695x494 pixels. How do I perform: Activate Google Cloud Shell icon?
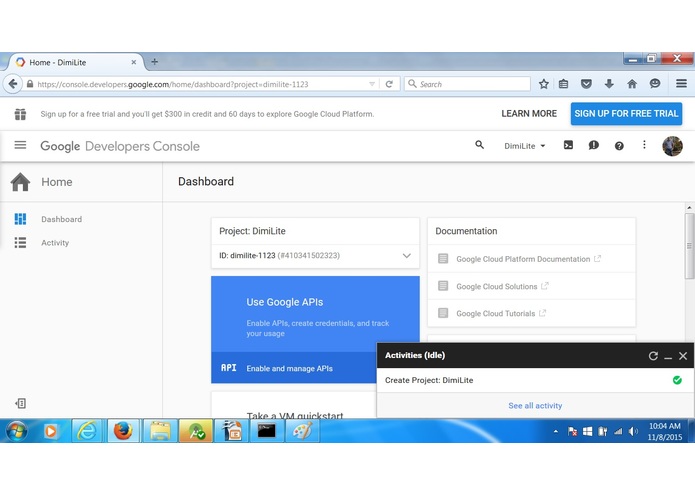tap(568, 145)
